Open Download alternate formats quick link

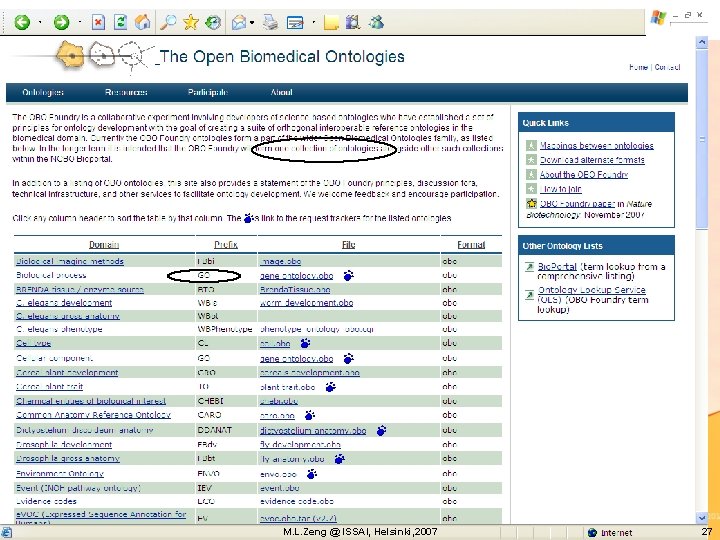pos(592,160)
